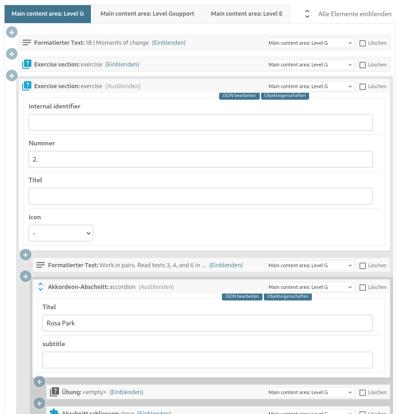
Task: Switch to Main content area: Level Gsupport tab
Action: point(147,14)
